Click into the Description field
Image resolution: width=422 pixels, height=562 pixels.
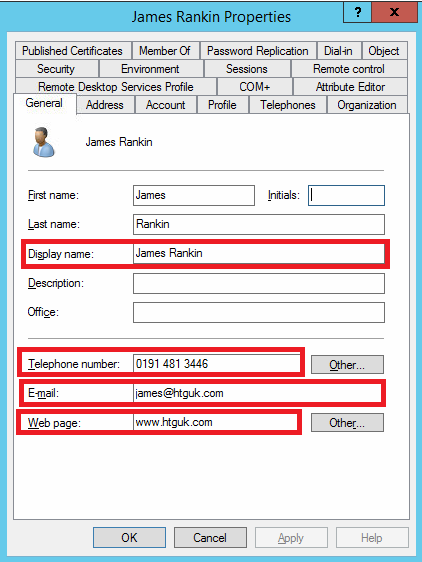(259, 284)
